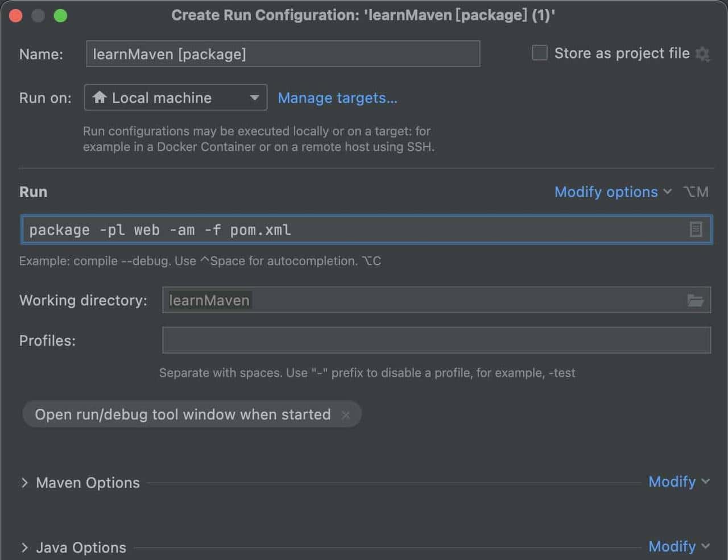Click the Working directory field with learnMaven
Viewport: 728px width, 560px height.
point(421,300)
